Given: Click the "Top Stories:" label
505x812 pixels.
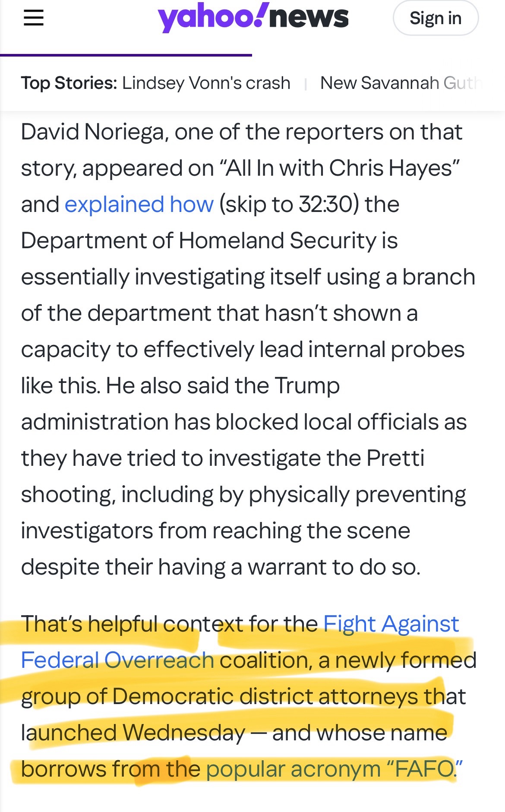Looking at the screenshot, I should [x=69, y=83].
